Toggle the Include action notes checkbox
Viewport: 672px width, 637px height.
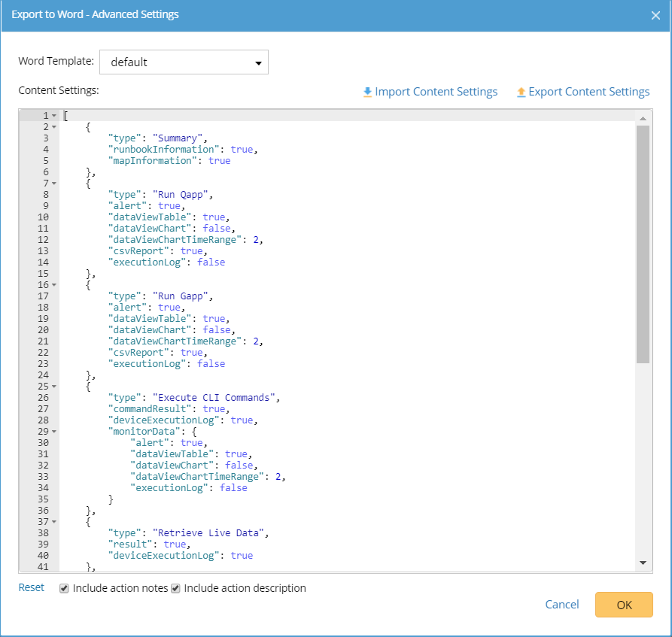pyautogui.click(x=65, y=588)
